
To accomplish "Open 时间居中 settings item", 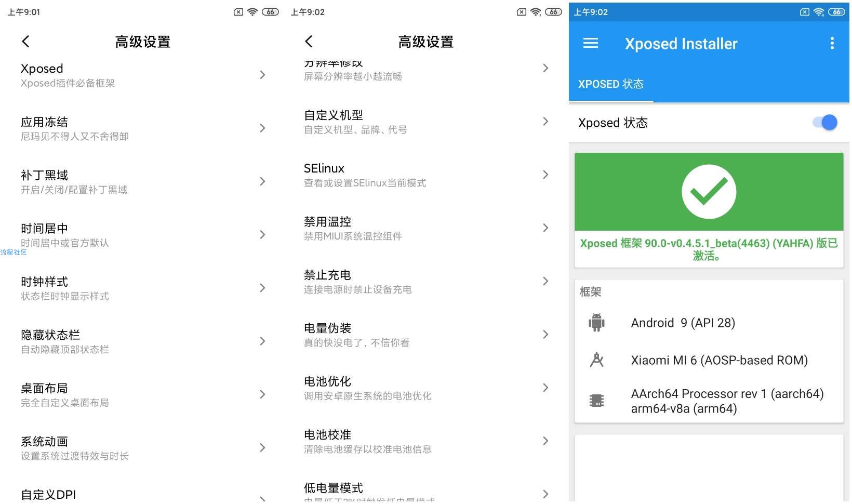I will (141, 235).
